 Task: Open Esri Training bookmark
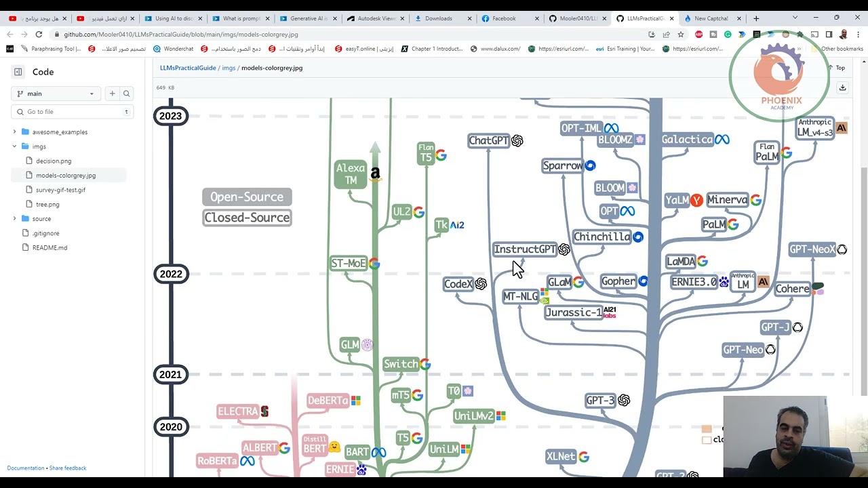[x=625, y=49]
